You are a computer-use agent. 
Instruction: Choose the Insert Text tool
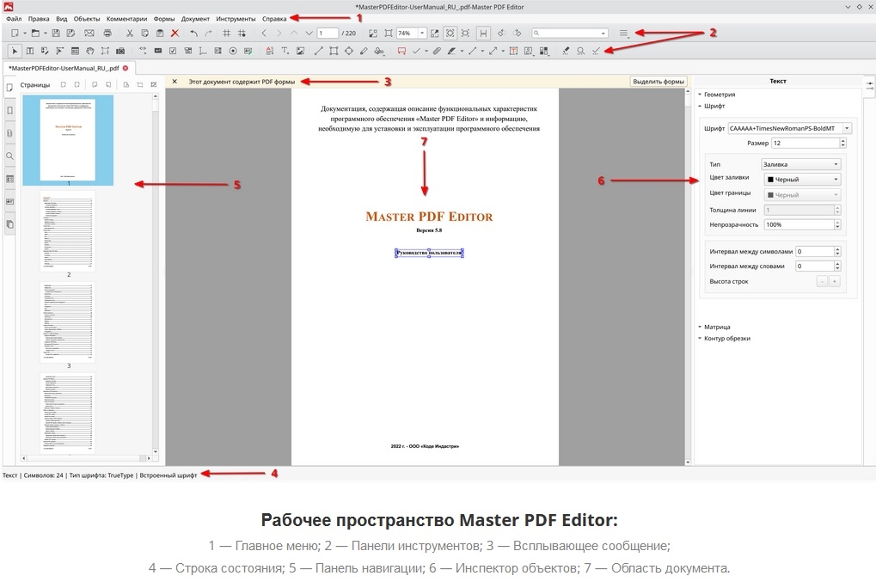285,51
